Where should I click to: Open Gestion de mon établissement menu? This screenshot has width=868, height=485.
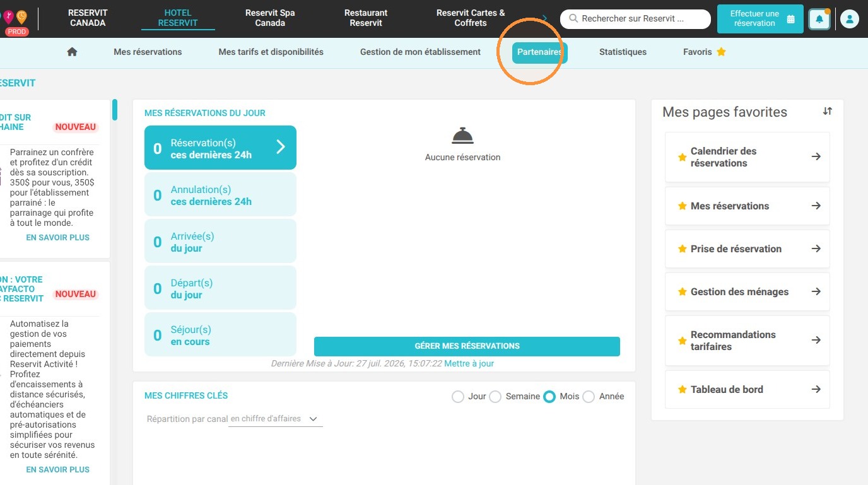tap(421, 52)
